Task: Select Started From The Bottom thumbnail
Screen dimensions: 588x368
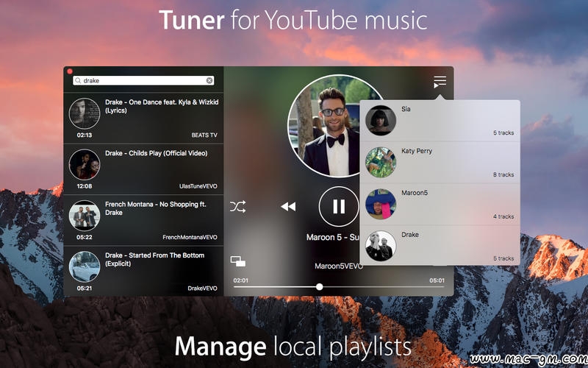Action: tap(85, 266)
